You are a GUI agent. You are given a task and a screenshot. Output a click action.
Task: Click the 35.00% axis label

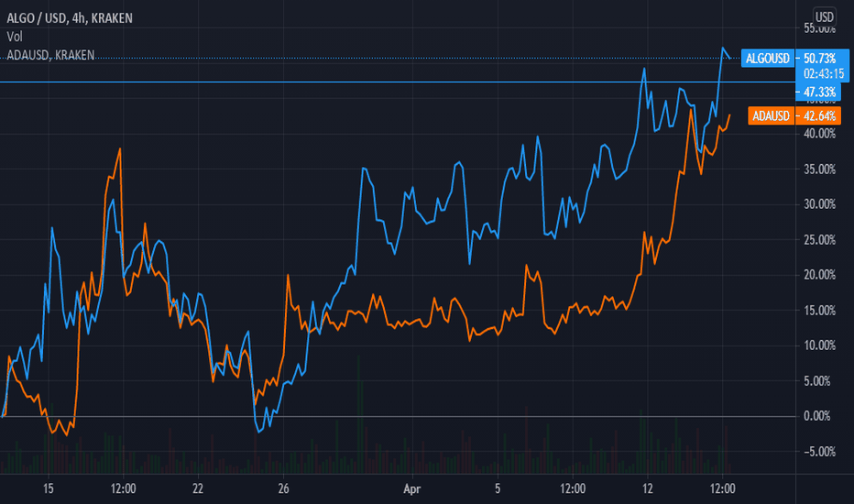(x=819, y=170)
